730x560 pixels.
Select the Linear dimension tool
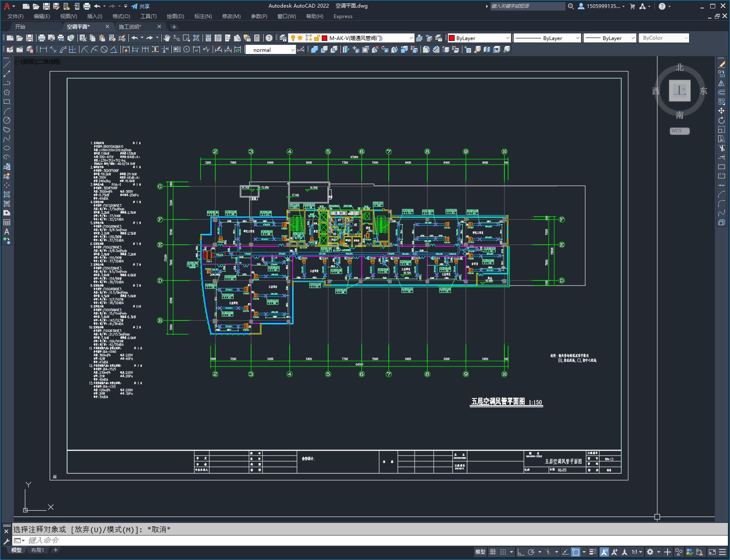pos(43,50)
